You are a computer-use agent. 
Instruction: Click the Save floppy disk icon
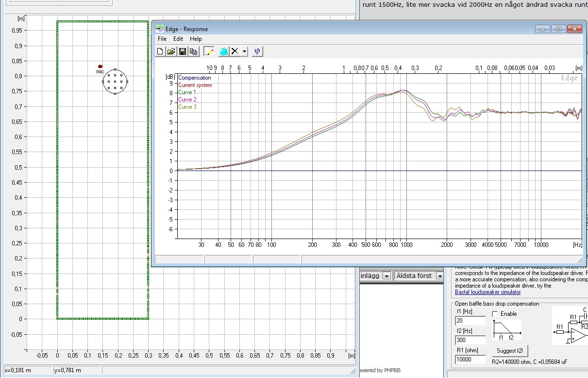point(183,52)
